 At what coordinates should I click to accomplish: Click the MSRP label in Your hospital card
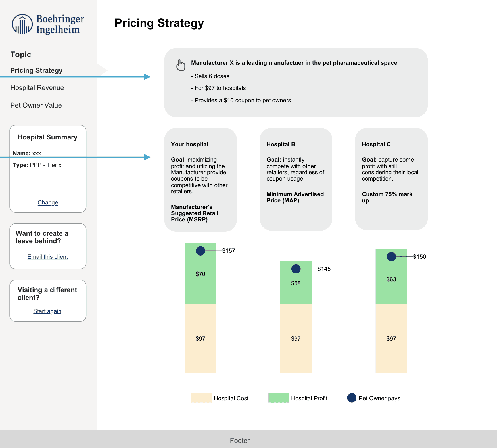(195, 213)
